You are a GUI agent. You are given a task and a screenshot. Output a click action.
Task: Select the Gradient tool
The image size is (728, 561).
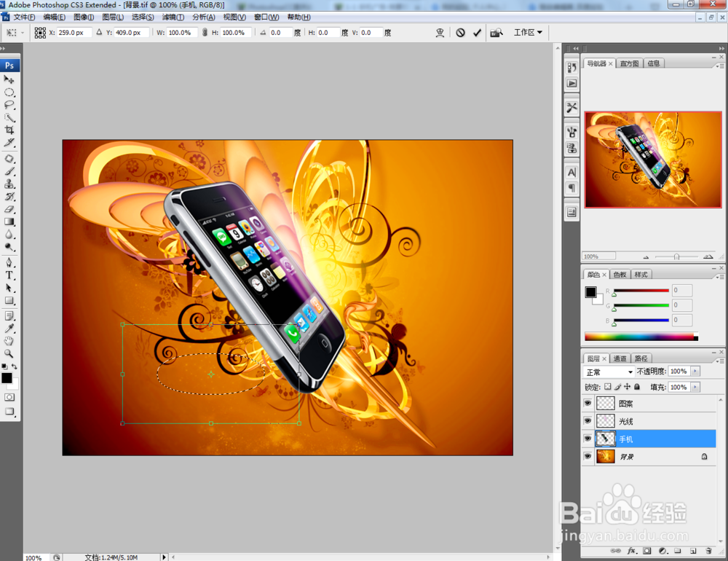coord(9,221)
